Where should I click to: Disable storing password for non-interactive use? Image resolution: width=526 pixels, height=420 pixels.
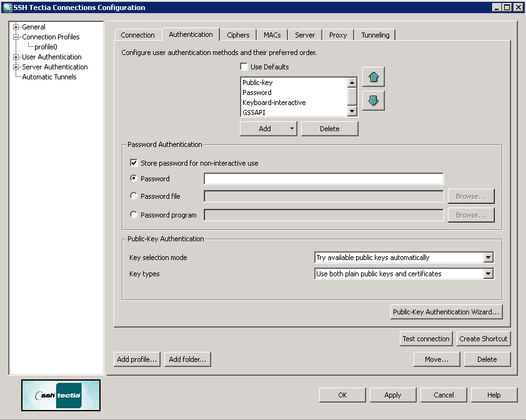point(134,162)
